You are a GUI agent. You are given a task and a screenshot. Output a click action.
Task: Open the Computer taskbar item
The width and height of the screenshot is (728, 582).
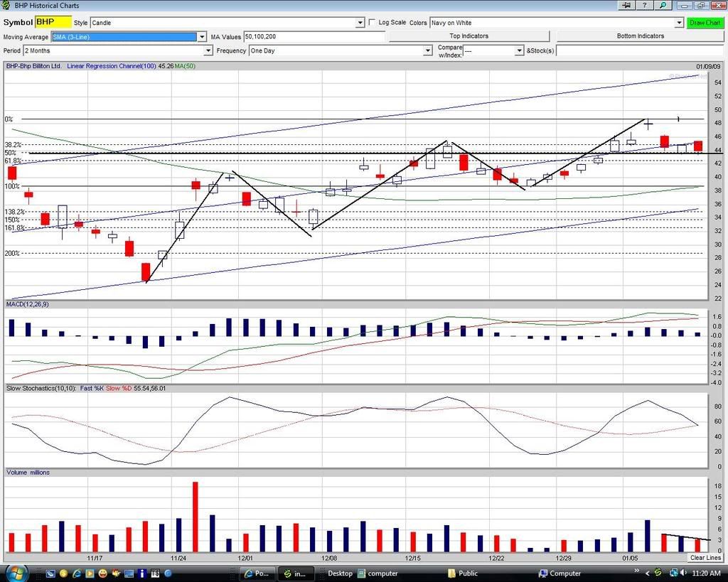[560, 573]
